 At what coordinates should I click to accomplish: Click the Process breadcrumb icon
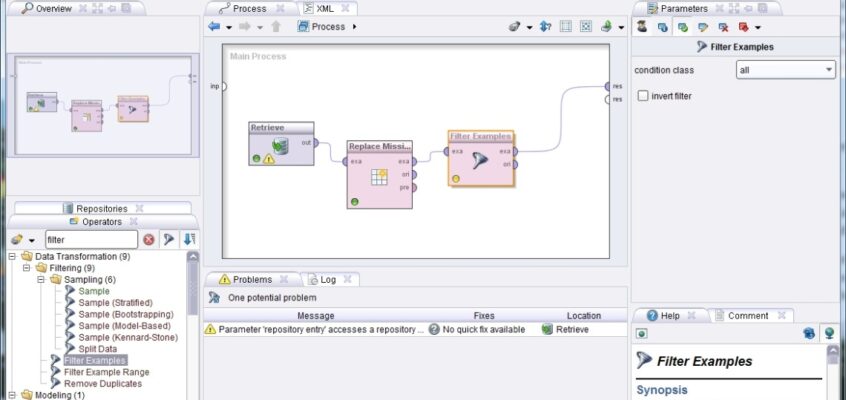303,26
